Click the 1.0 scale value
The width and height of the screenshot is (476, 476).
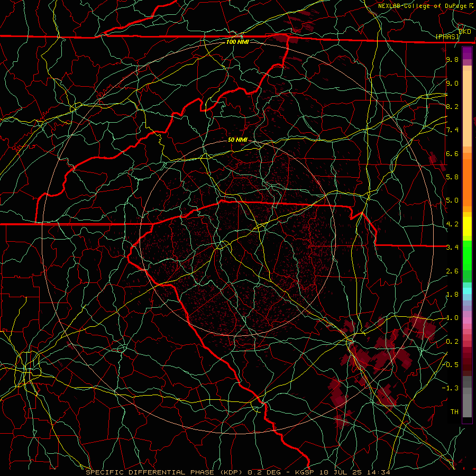pos(452,318)
